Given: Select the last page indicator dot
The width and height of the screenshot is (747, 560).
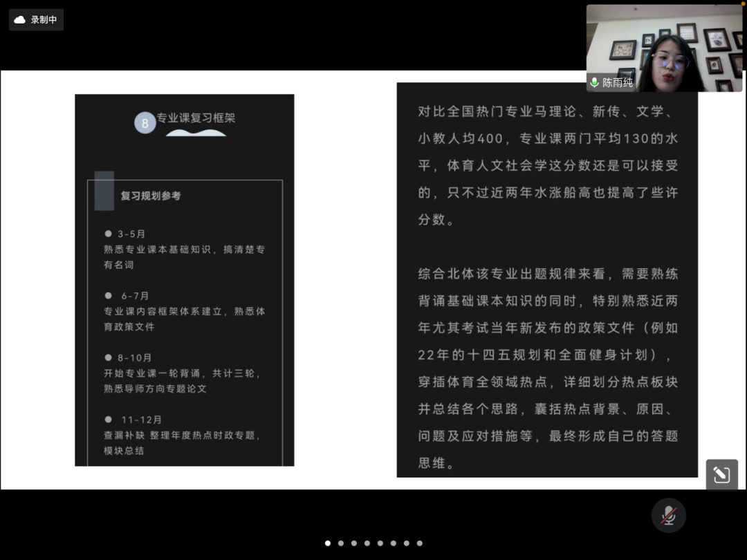Looking at the screenshot, I should 420,543.
